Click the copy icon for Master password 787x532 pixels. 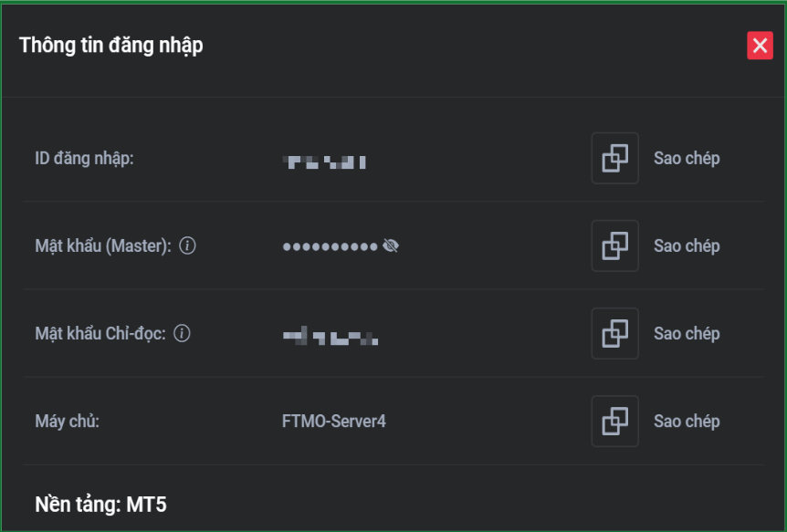(614, 246)
